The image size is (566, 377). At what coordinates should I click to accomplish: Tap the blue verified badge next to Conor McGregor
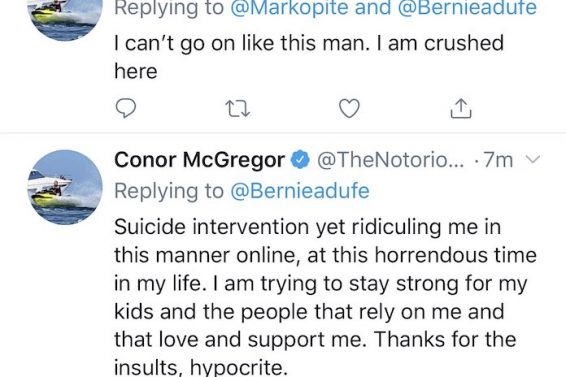pos(300,160)
